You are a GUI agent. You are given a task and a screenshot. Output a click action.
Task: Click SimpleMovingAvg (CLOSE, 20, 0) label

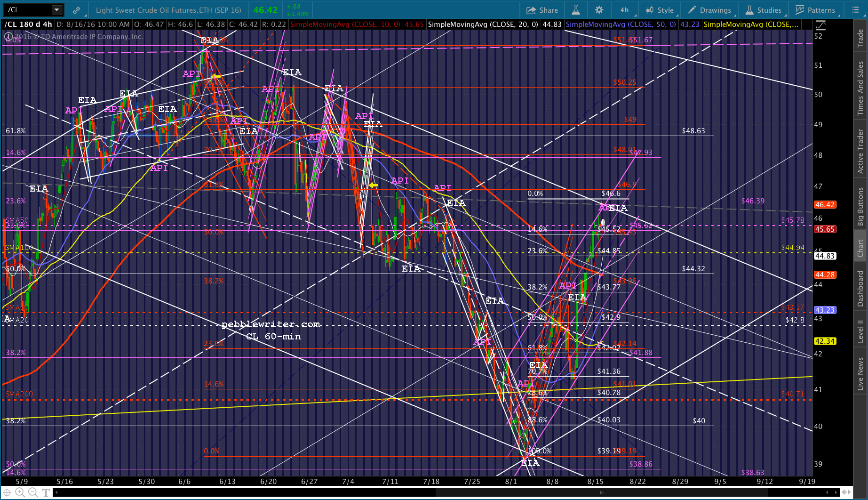pyautogui.click(x=483, y=24)
